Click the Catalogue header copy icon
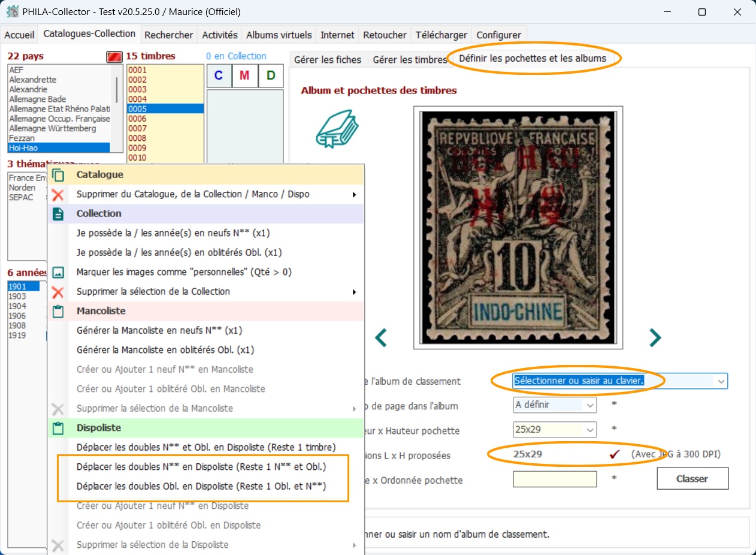The image size is (756, 555). 58,175
